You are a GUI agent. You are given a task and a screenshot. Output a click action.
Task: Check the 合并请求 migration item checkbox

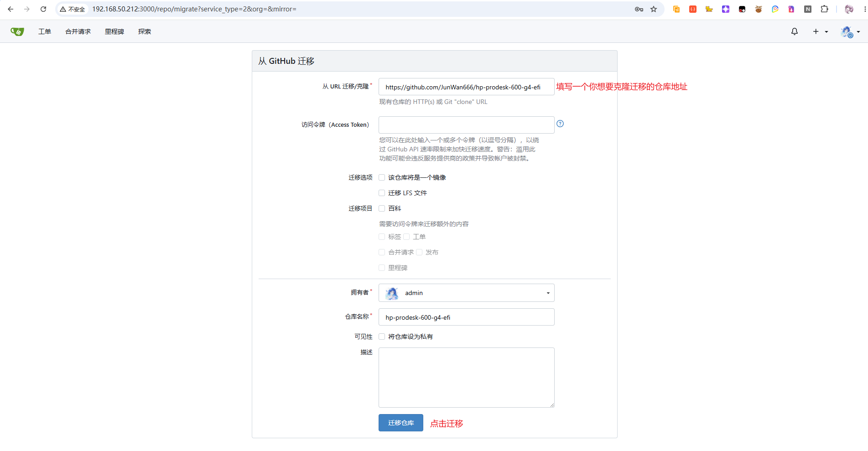pos(382,252)
